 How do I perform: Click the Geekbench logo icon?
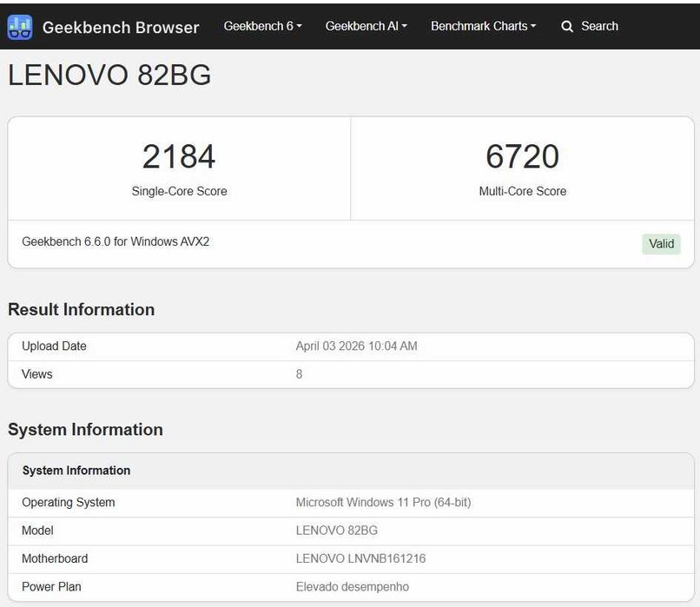[x=20, y=27]
